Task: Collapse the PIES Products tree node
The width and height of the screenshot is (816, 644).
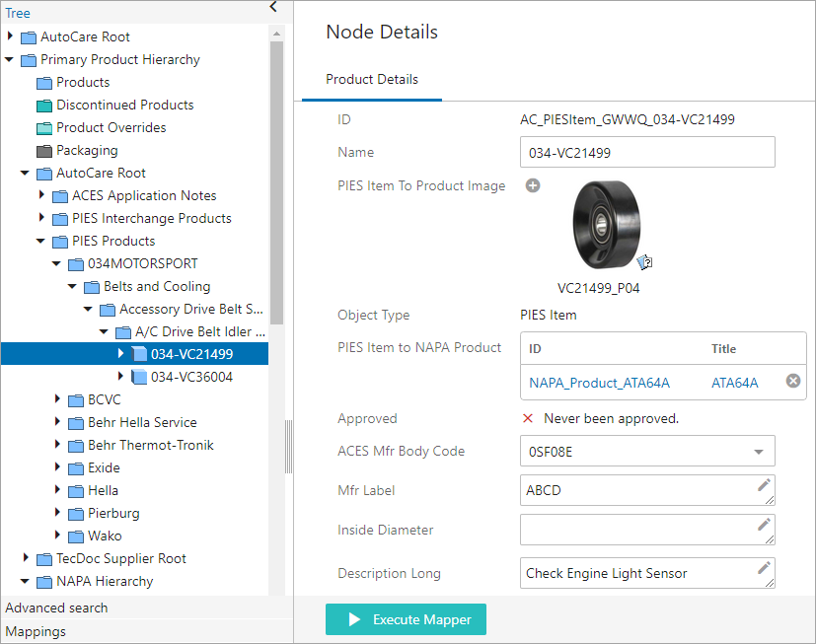Action: [x=40, y=241]
